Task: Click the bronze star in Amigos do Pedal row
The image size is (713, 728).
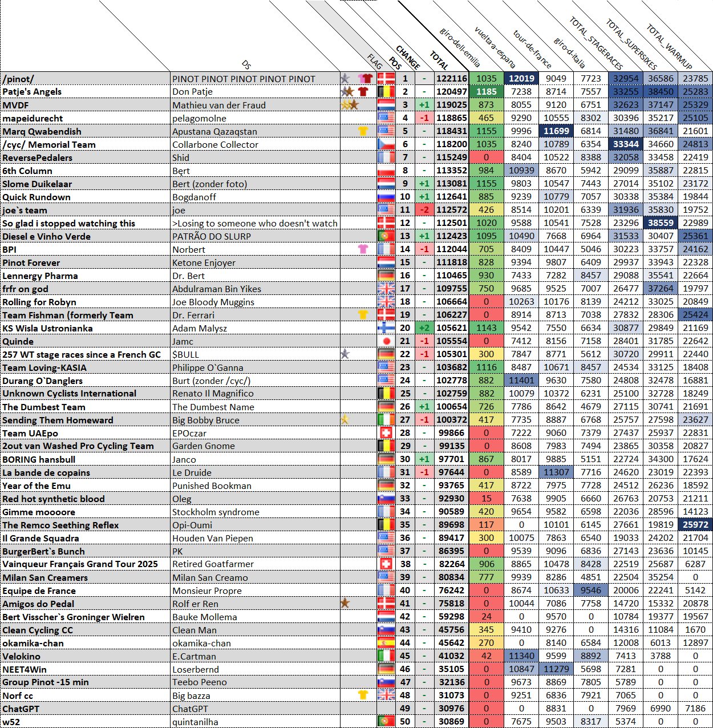Action: tap(345, 603)
